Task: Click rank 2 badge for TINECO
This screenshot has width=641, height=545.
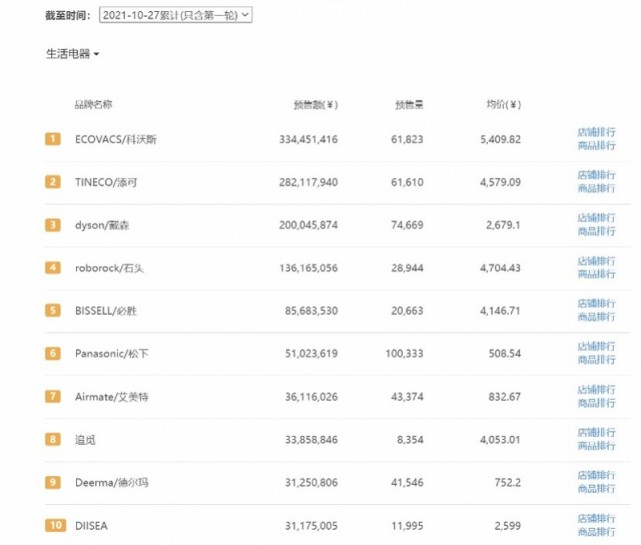Action: pos(53,182)
